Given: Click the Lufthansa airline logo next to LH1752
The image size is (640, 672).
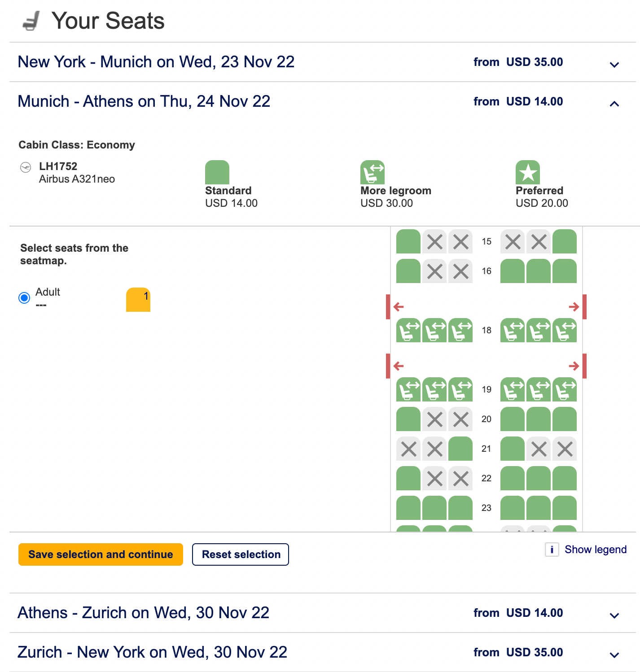Looking at the screenshot, I should (x=26, y=166).
